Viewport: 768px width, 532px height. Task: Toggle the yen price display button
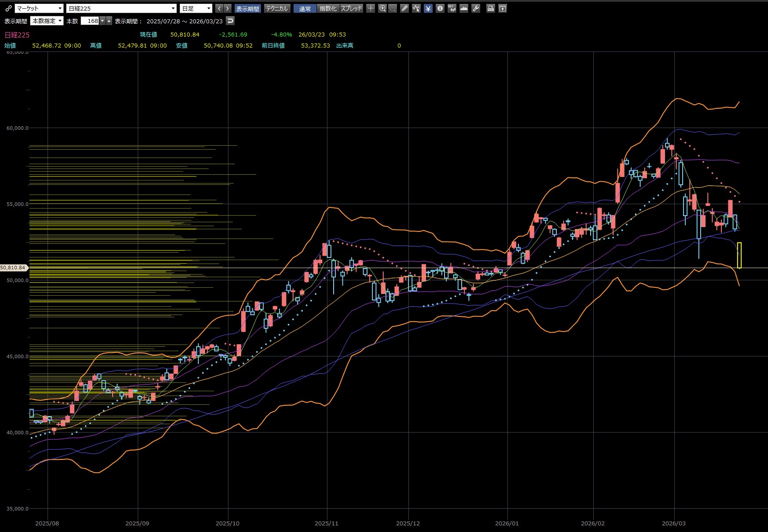pyautogui.click(x=428, y=8)
